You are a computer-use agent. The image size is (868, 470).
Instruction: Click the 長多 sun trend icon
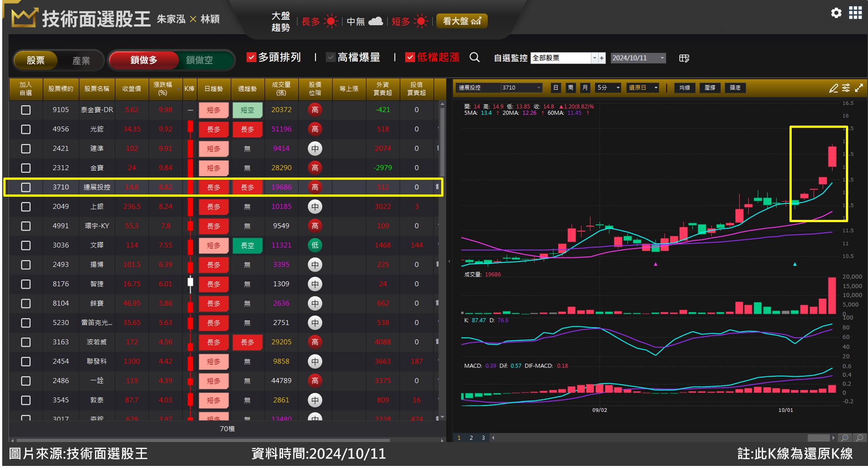(x=331, y=21)
